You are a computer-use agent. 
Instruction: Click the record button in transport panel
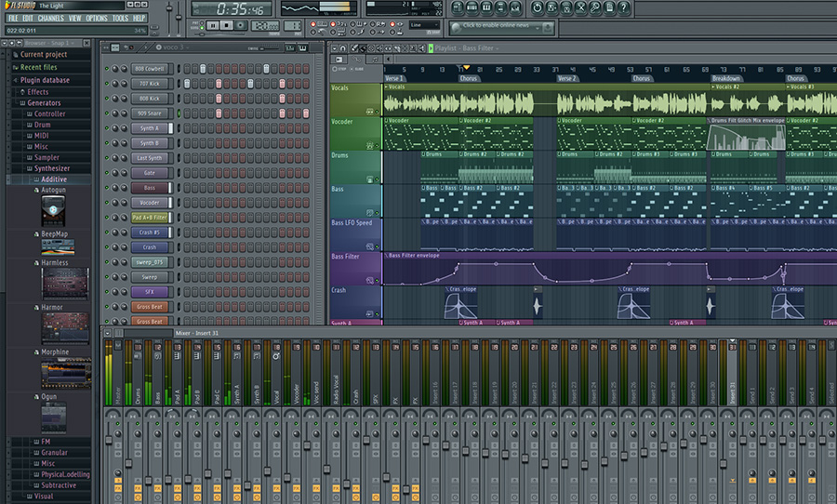click(x=240, y=26)
